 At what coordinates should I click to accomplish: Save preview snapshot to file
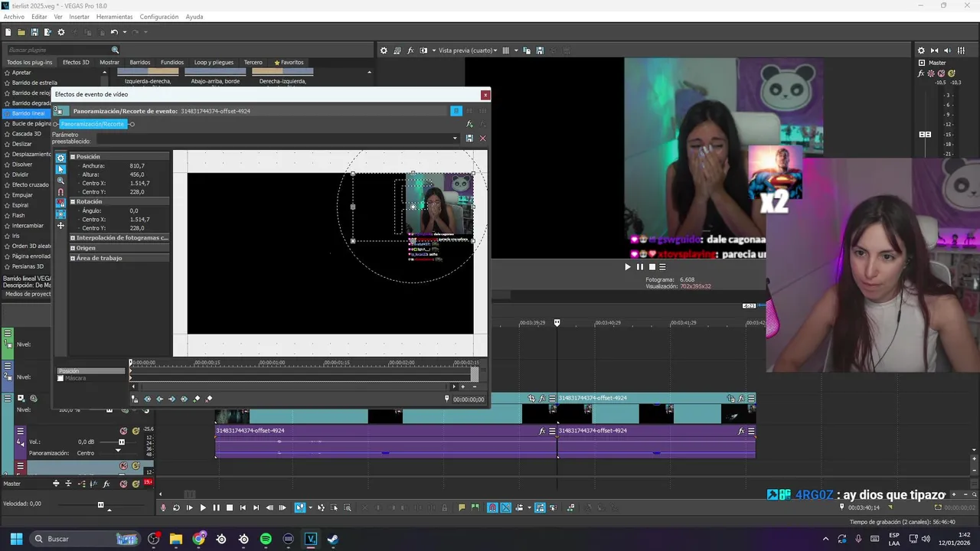point(540,51)
